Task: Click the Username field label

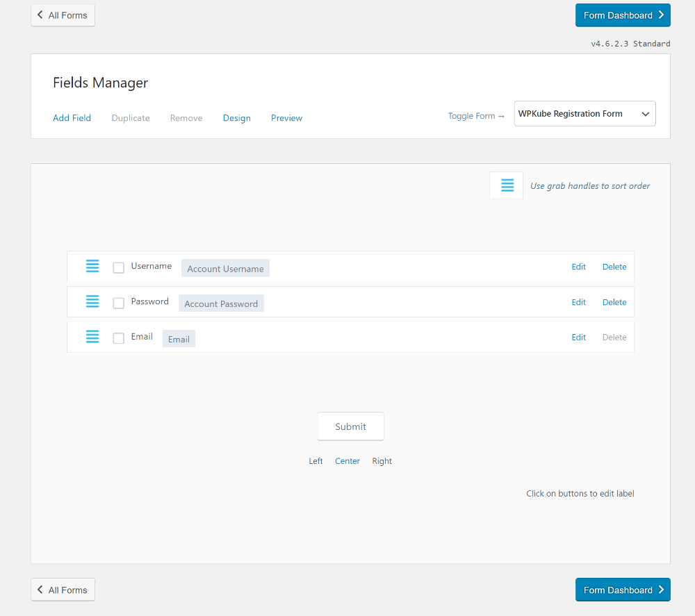Action: (151, 266)
